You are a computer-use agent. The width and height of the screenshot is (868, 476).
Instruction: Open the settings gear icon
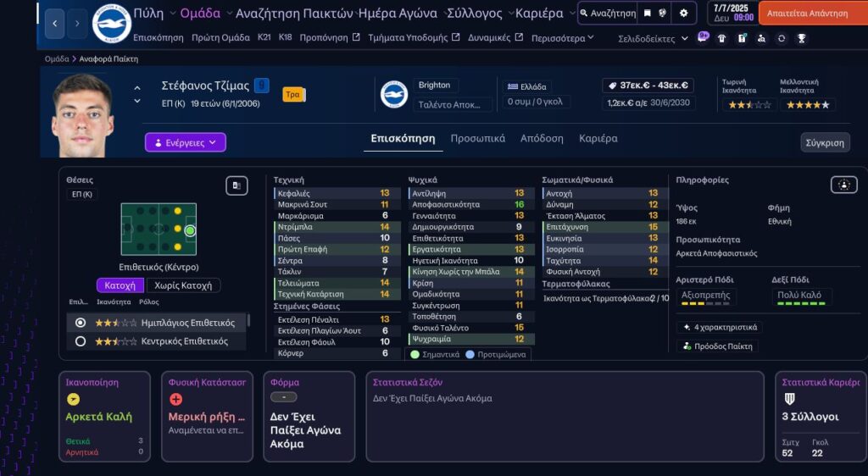[684, 14]
